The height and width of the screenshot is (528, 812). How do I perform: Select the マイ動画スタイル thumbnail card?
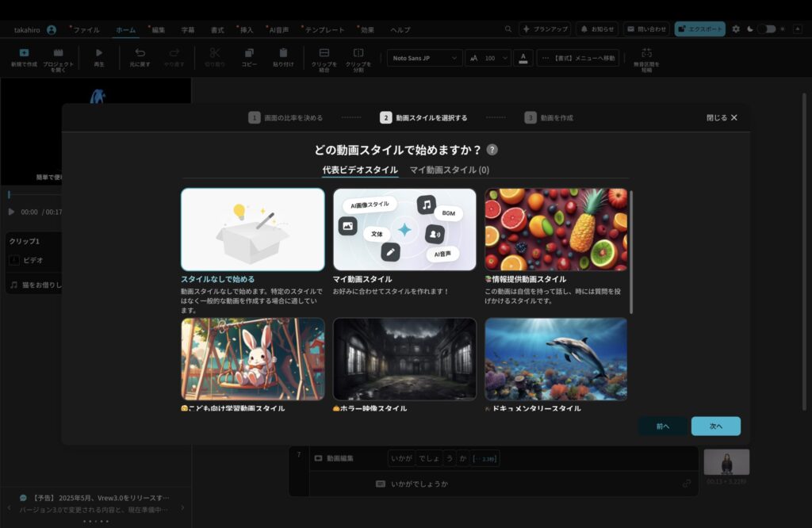[404, 229]
